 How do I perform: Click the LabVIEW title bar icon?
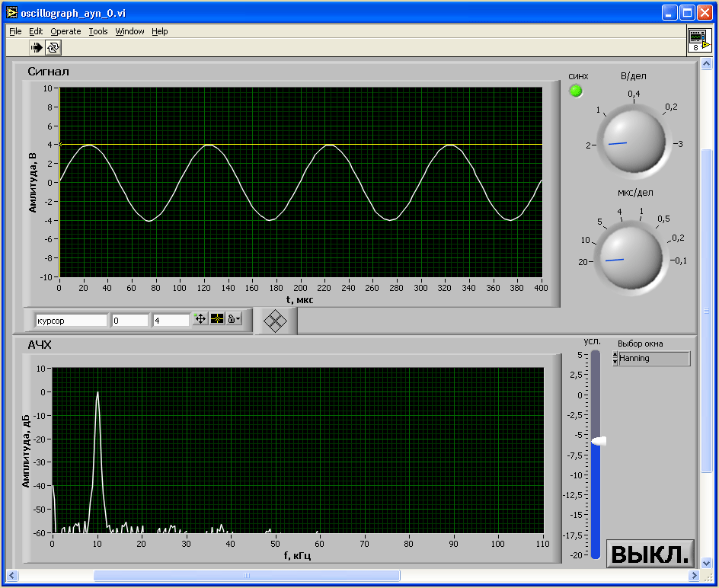click(x=12, y=12)
